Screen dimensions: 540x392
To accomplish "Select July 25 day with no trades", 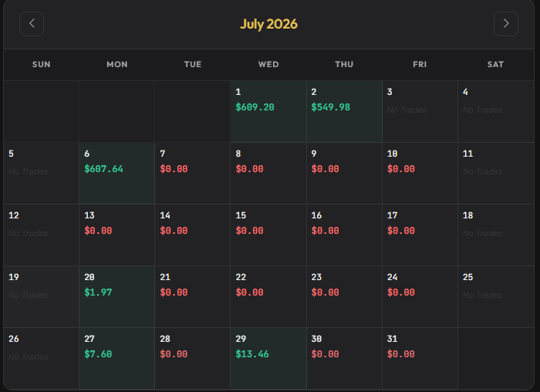I will click(x=496, y=296).
